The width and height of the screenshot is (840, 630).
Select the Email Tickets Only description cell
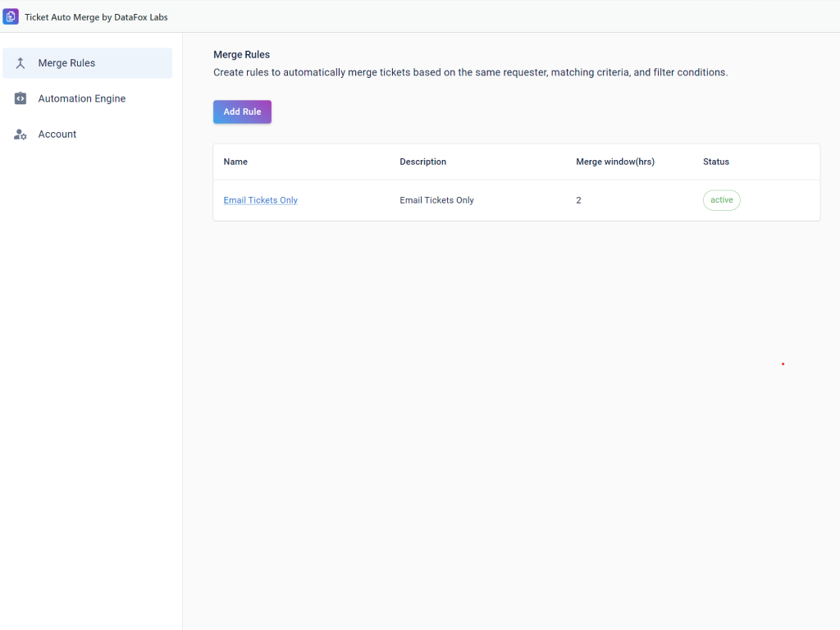pyautogui.click(x=436, y=200)
